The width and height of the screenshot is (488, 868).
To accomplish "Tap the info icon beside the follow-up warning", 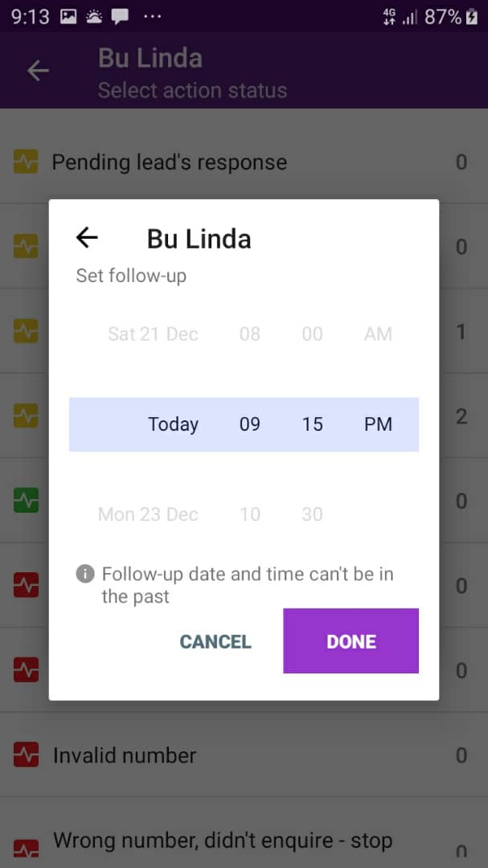I will [84, 574].
